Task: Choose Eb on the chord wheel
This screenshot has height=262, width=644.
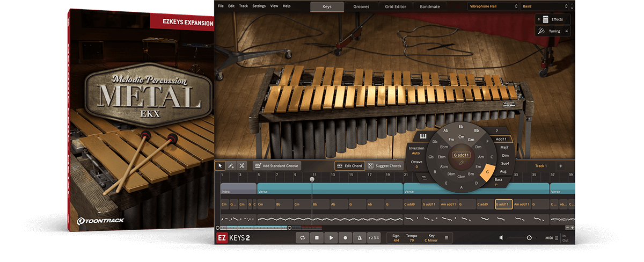Action: click(461, 127)
